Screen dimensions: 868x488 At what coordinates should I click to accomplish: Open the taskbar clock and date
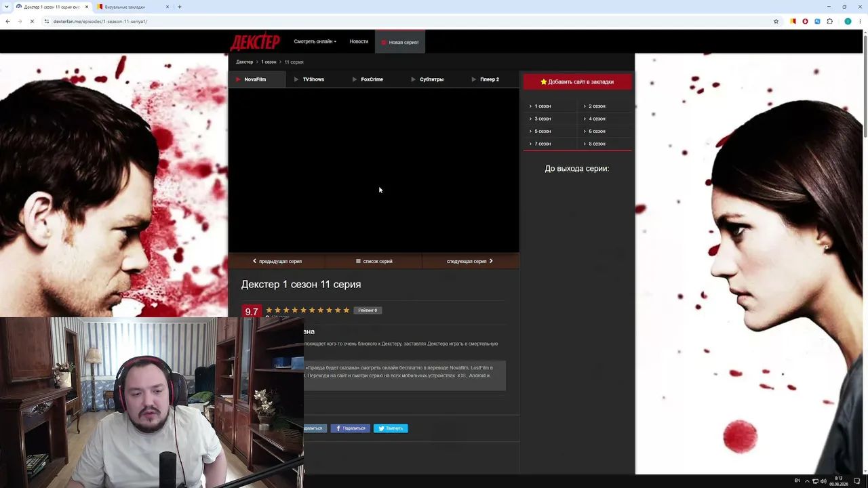click(x=839, y=481)
